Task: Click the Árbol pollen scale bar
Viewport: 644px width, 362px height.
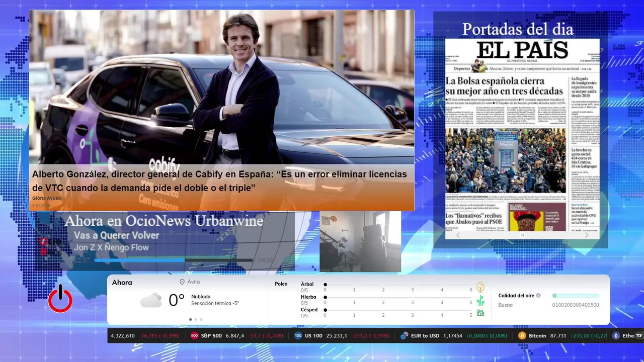Action: (398, 285)
